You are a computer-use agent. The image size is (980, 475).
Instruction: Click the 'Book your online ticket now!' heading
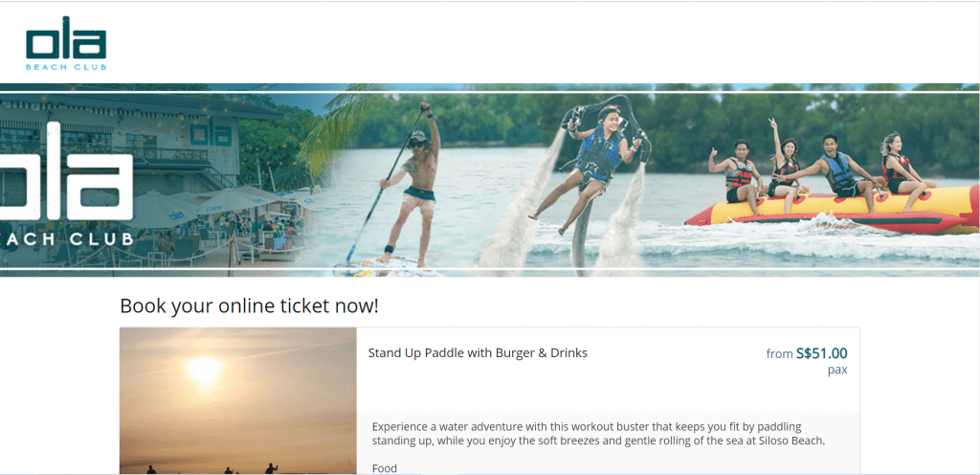click(x=250, y=306)
